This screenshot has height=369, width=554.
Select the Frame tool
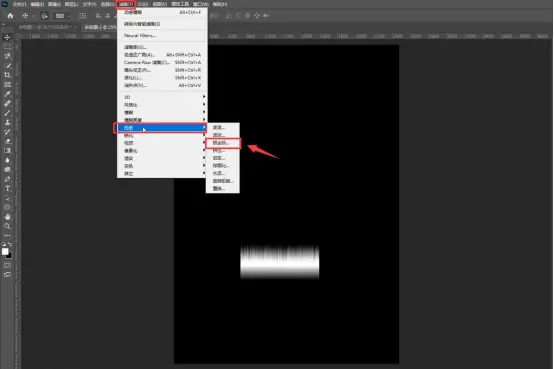click(x=7, y=84)
